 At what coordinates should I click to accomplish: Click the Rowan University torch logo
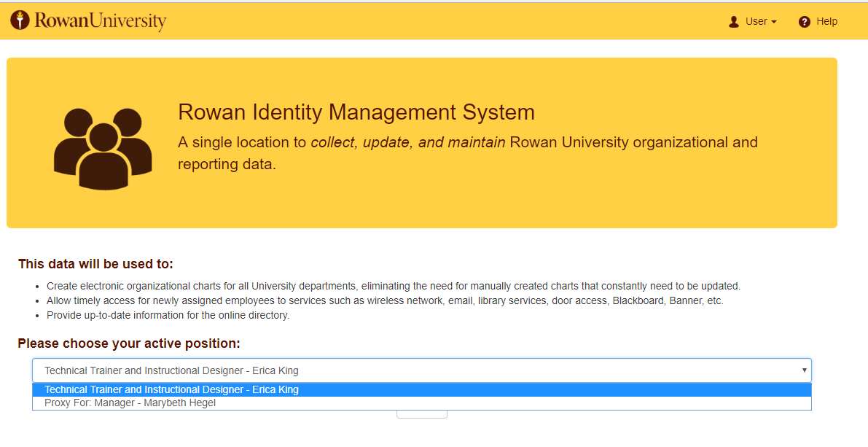click(x=20, y=20)
